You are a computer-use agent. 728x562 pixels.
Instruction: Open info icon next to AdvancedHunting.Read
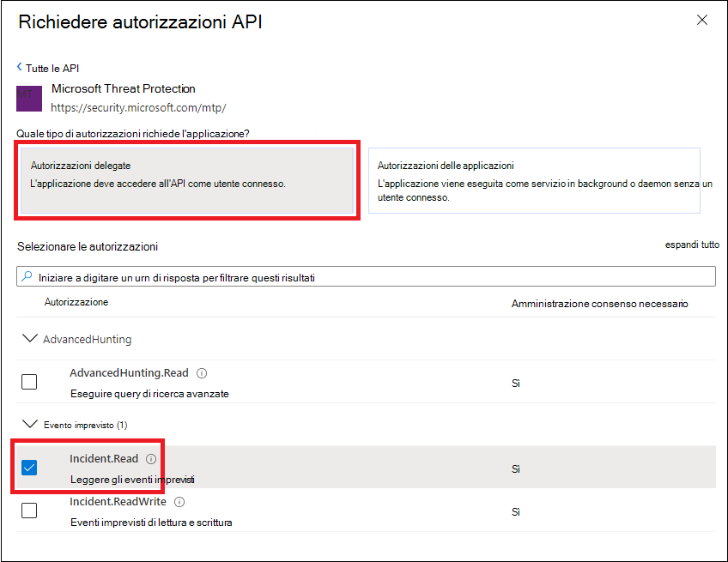click(x=202, y=373)
